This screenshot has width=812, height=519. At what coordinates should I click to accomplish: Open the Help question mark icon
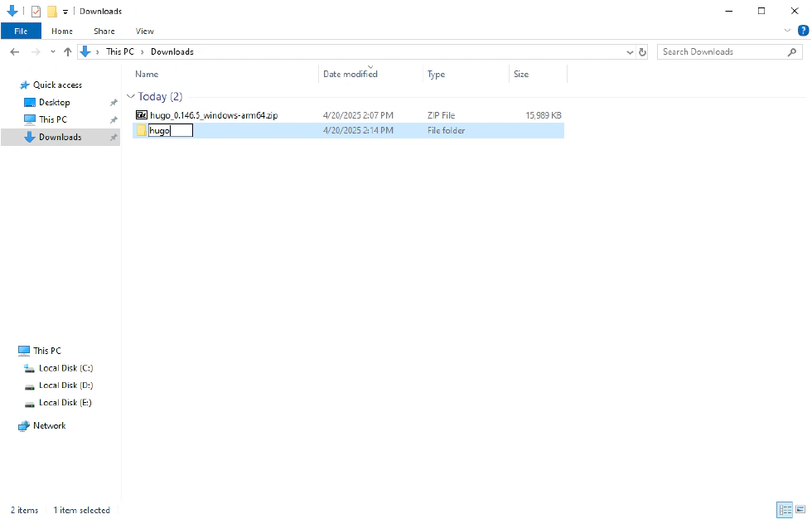click(x=802, y=31)
